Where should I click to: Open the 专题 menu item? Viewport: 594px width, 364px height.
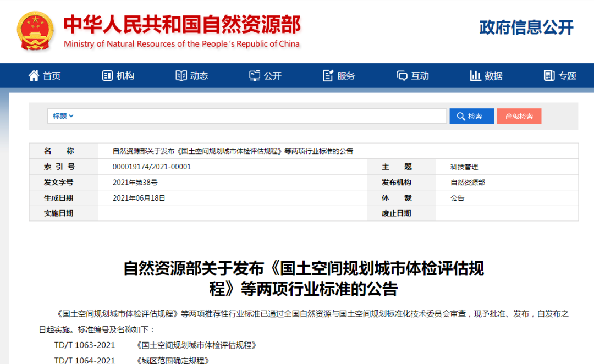pos(560,76)
